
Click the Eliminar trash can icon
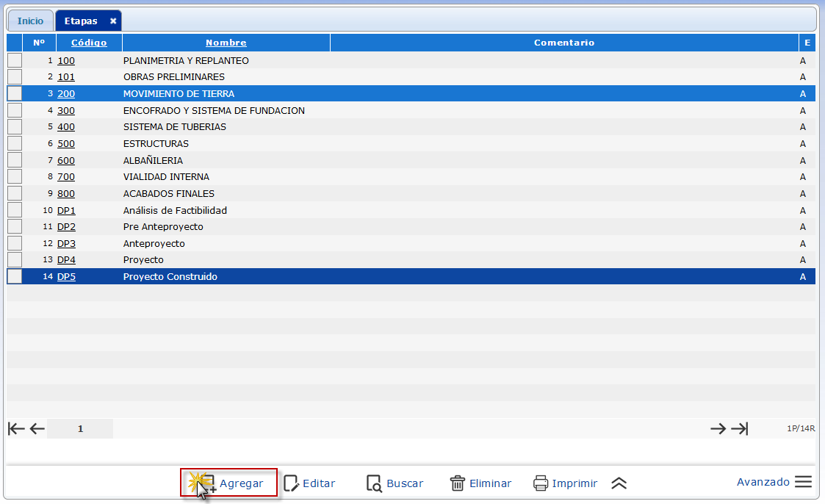coord(457,483)
